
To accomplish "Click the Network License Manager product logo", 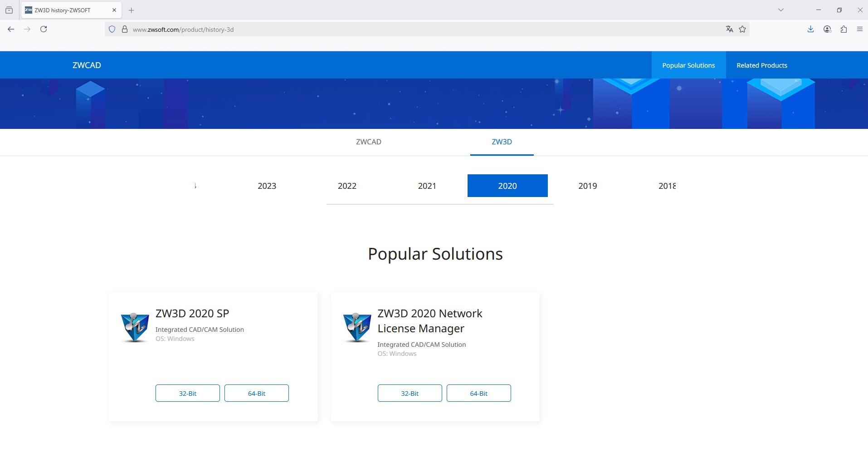I will click(357, 327).
